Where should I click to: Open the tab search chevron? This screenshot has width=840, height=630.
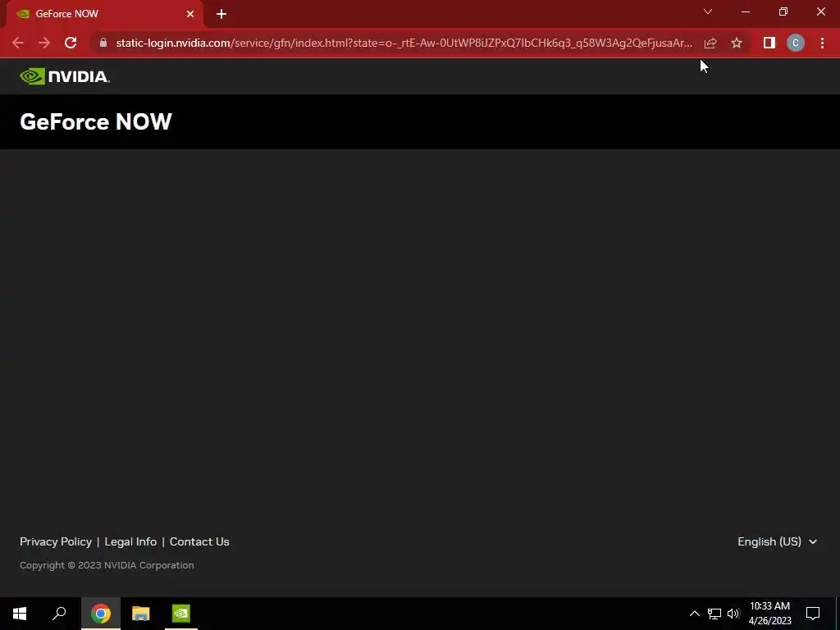(x=708, y=11)
